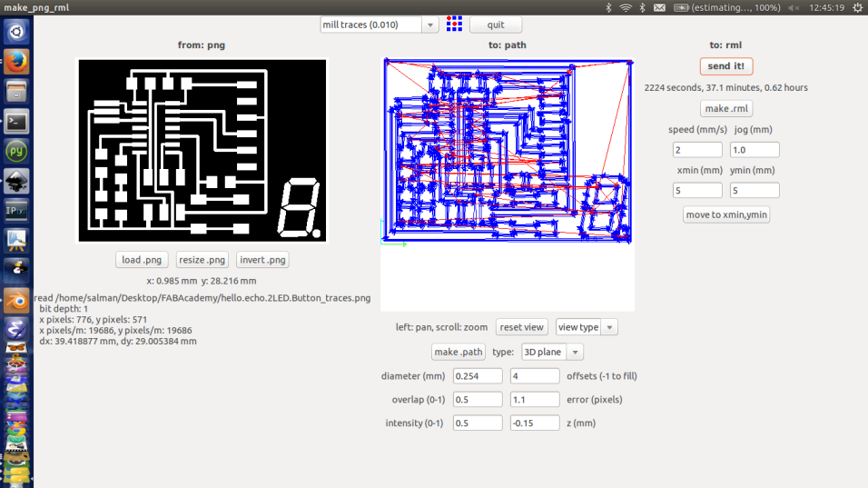This screenshot has height=488, width=868.
Task: Click the dx dy dimensions line
Action: point(118,341)
